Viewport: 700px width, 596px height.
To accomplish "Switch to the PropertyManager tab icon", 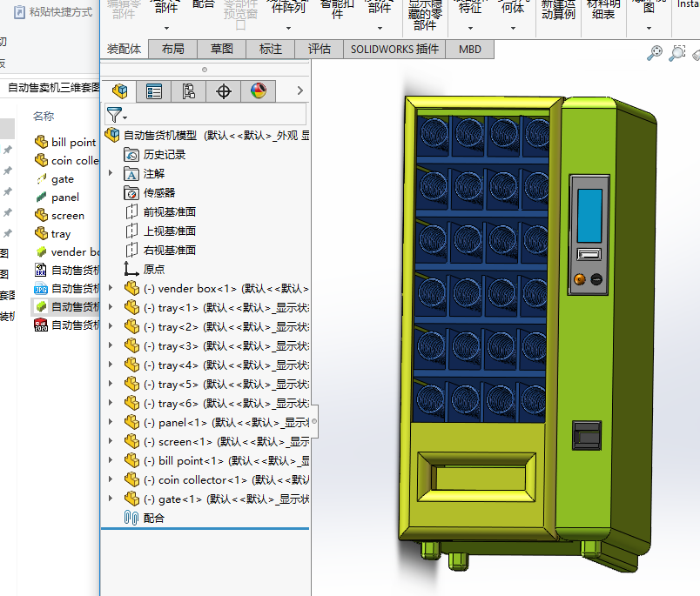I will (x=154, y=90).
